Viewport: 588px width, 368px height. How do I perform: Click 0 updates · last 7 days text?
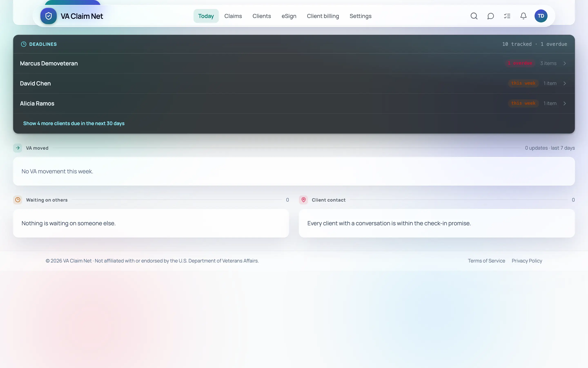550,148
